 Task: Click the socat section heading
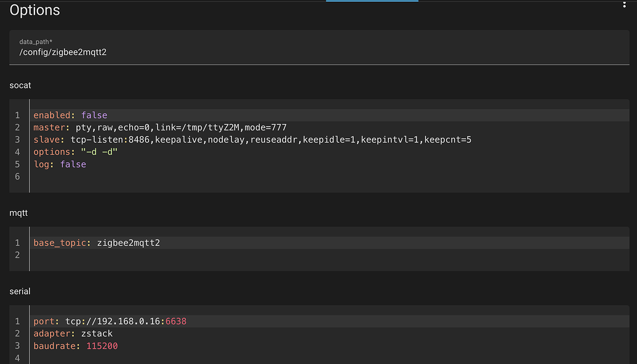tap(20, 85)
